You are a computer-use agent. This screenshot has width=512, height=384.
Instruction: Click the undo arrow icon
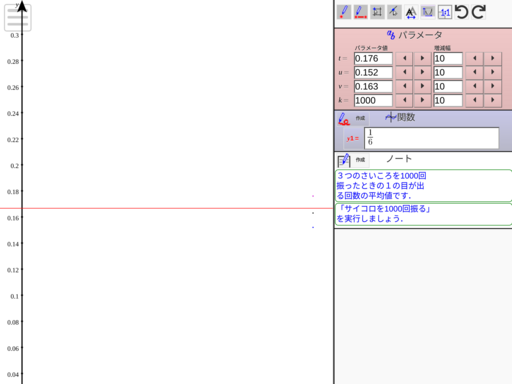[462, 12]
